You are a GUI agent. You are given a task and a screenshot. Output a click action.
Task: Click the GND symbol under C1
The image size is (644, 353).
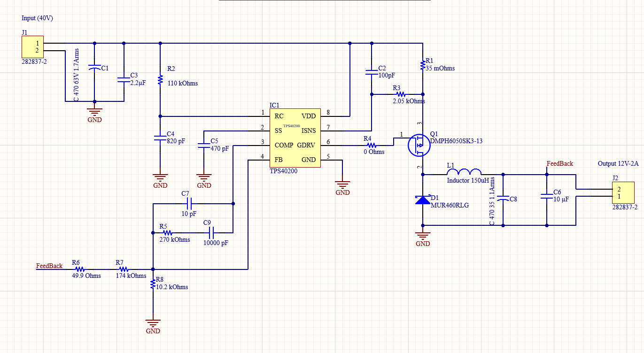(x=95, y=113)
